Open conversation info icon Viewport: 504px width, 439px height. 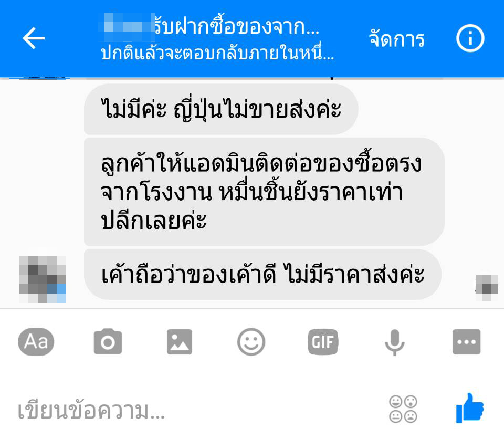470,38
